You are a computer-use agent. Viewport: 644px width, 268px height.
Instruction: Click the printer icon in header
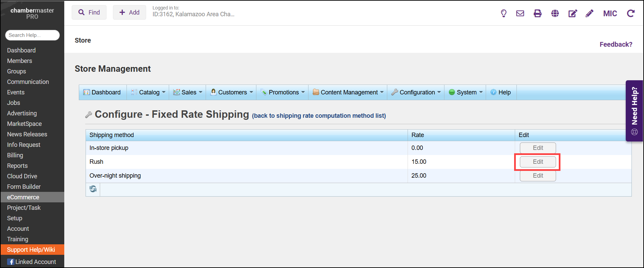pyautogui.click(x=537, y=14)
